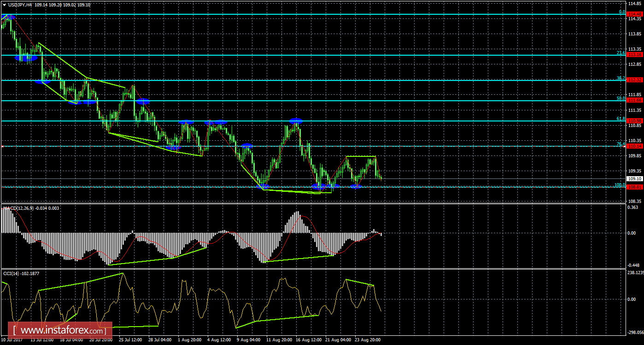Select the 38.2 Fibonacci level label
The height and width of the screenshot is (345, 644).
click(621, 78)
